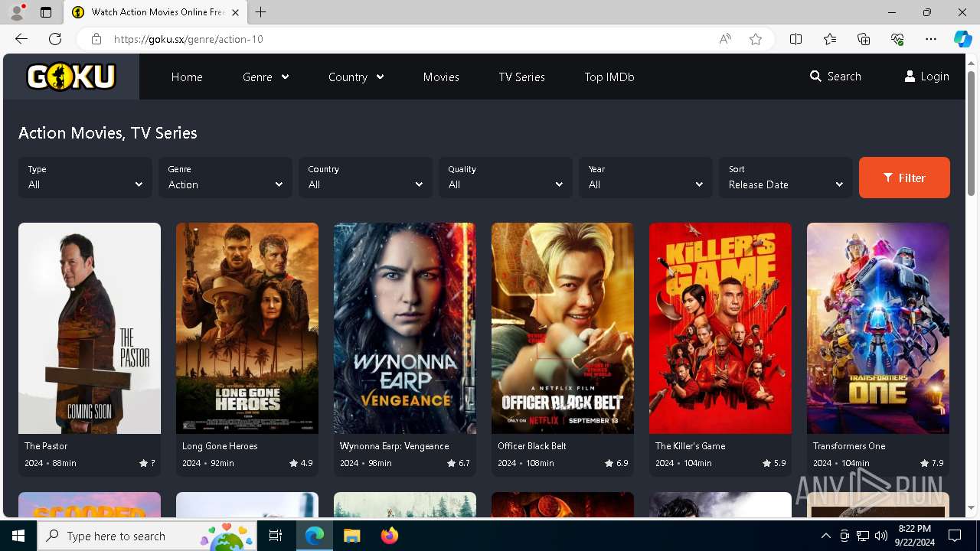The height and width of the screenshot is (551, 980).
Task: Open Movies section
Action: 441,77
